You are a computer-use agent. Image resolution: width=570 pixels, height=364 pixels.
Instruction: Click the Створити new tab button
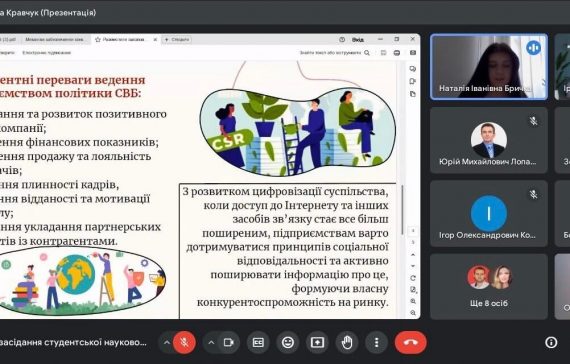(x=177, y=39)
